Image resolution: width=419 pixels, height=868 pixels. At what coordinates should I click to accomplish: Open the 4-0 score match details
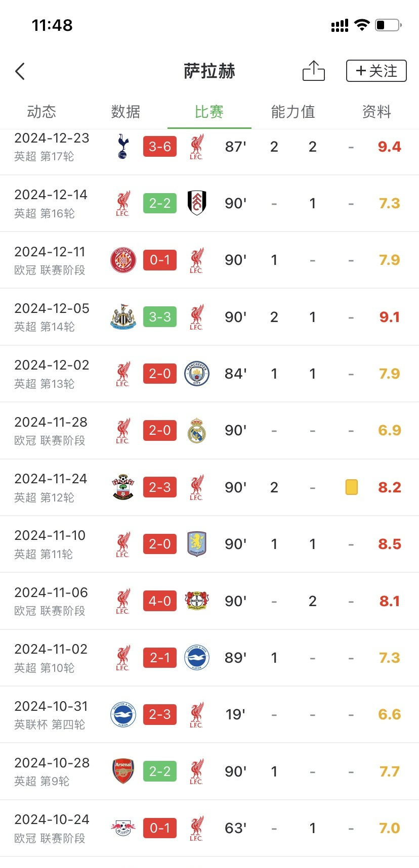coord(160,601)
